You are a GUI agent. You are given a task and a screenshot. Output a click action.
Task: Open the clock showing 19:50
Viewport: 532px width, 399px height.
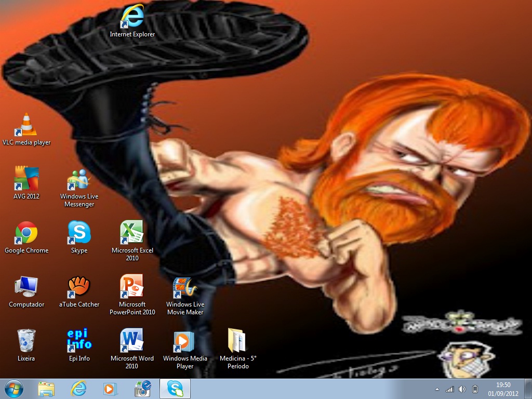pos(503,389)
